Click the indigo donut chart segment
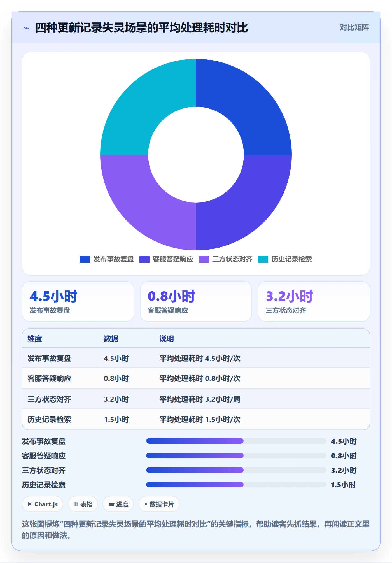392x563 pixels. [246, 205]
